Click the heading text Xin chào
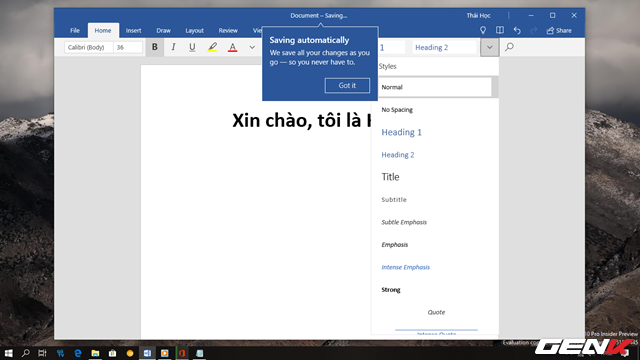640x360 pixels. (272, 120)
